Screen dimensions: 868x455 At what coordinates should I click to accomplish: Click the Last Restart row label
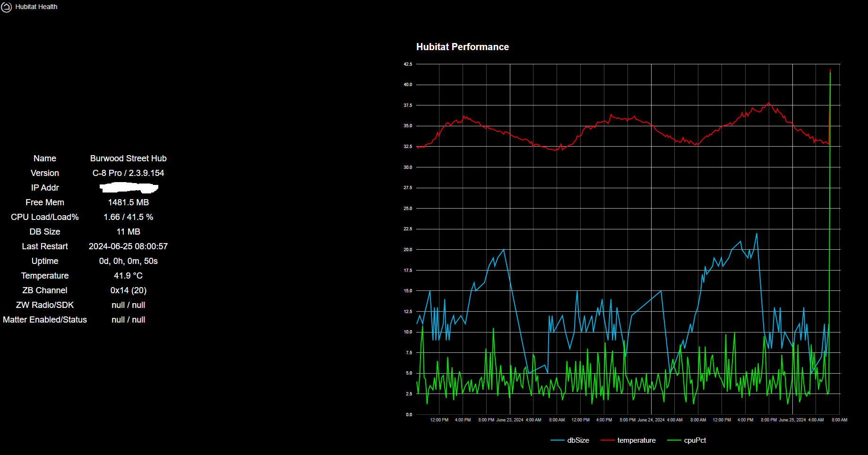pyautogui.click(x=45, y=246)
